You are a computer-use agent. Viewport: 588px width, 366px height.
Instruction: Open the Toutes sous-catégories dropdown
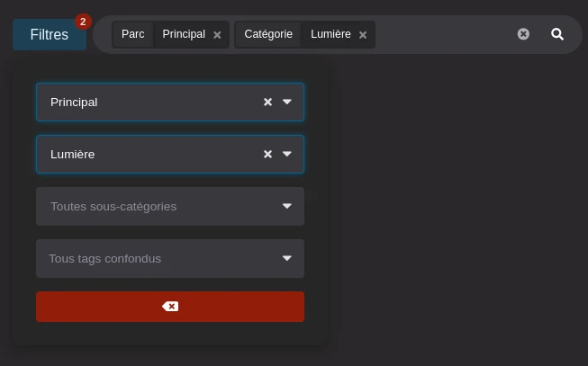coord(170,207)
